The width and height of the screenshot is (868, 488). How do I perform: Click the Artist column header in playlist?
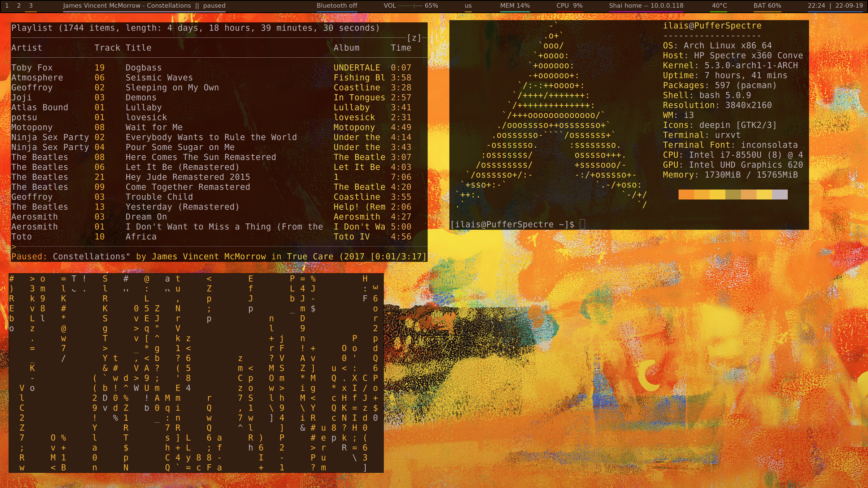[x=27, y=48]
